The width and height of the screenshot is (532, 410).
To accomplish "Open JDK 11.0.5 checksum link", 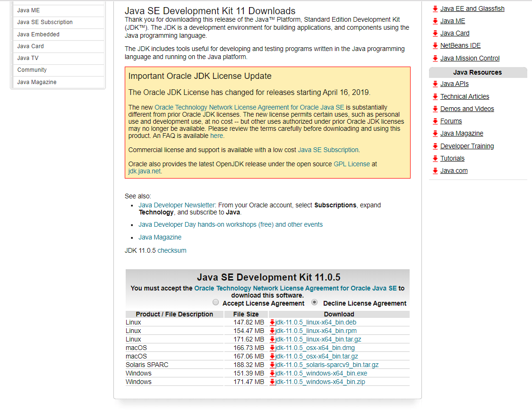I will click(172, 251).
